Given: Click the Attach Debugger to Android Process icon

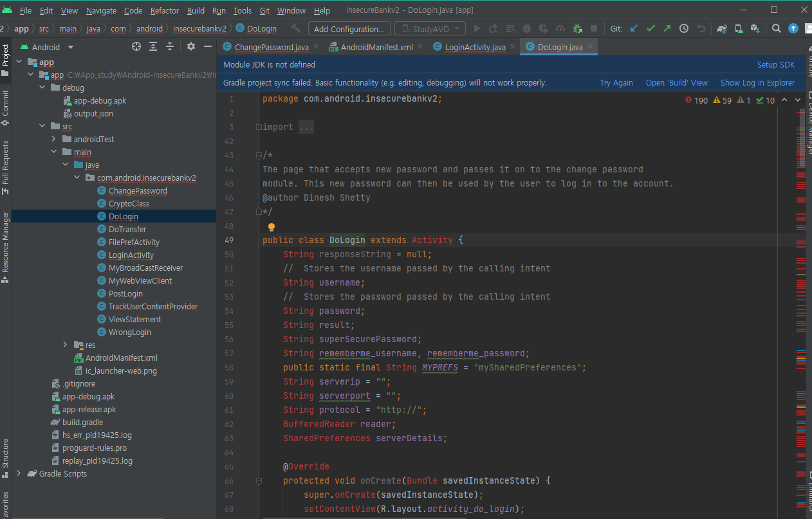Looking at the screenshot, I should pyautogui.click(x=577, y=28).
